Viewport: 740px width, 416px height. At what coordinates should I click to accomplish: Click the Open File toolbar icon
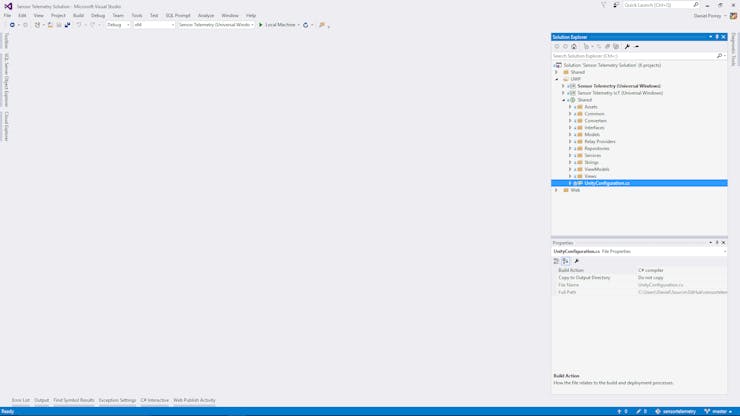[x=50, y=25]
